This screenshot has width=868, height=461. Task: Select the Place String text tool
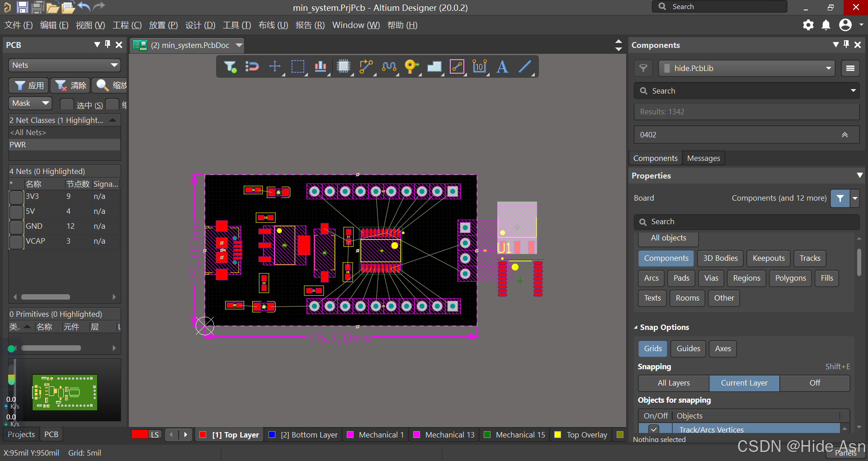(x=502, y=67)
